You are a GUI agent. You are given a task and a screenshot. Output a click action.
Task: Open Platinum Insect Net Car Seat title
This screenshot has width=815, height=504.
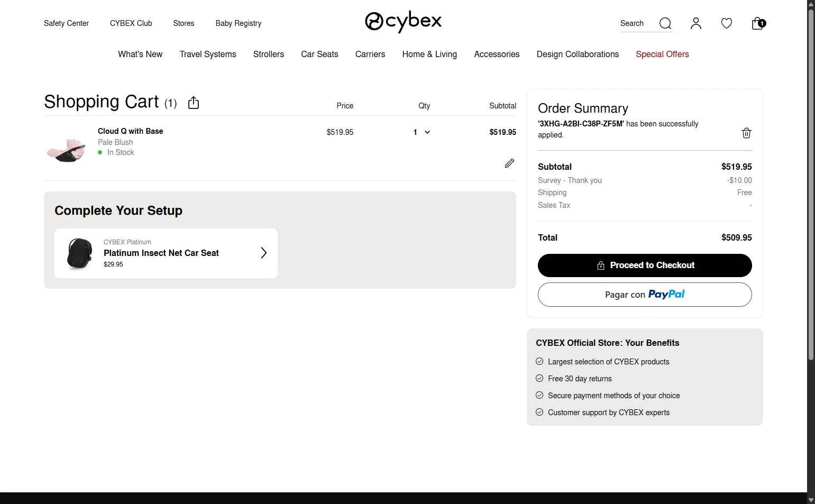[x=161, y=253]
